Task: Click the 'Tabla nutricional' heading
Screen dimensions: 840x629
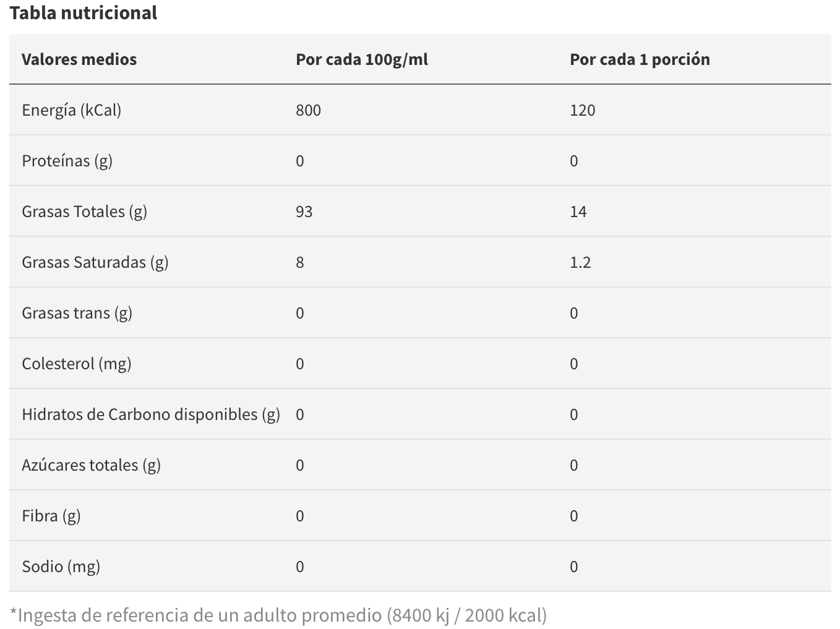Action: tap(84, 13)
